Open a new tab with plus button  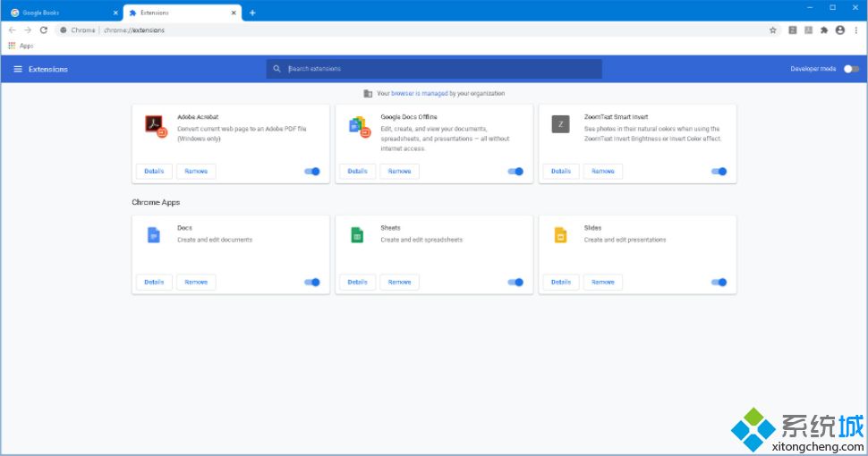(x=252, y=13)
